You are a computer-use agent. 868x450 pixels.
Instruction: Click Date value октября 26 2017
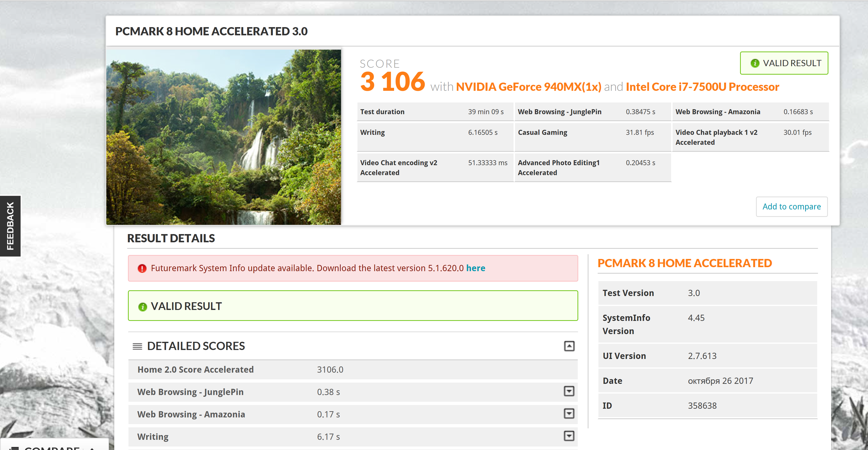(x=720, y=381)
